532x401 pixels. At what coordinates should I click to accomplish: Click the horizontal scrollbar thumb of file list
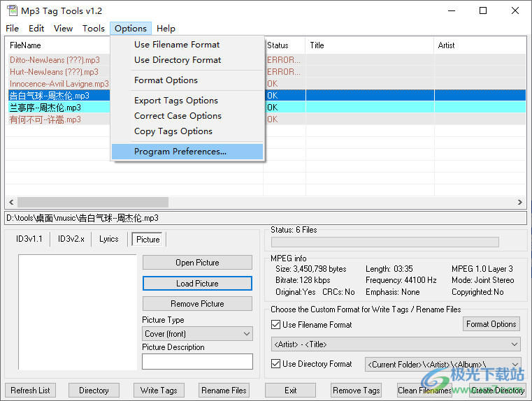[93, 203]
